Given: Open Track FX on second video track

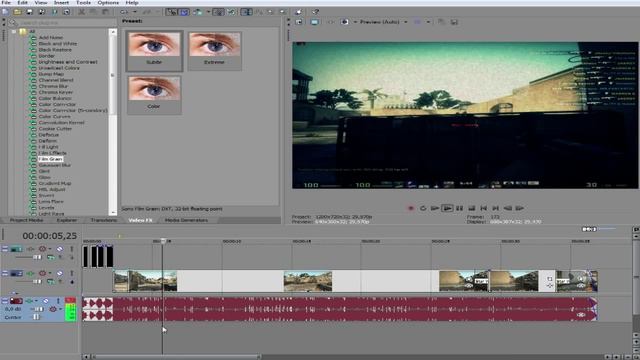Looking at the screenshot, I should [30, 273].
